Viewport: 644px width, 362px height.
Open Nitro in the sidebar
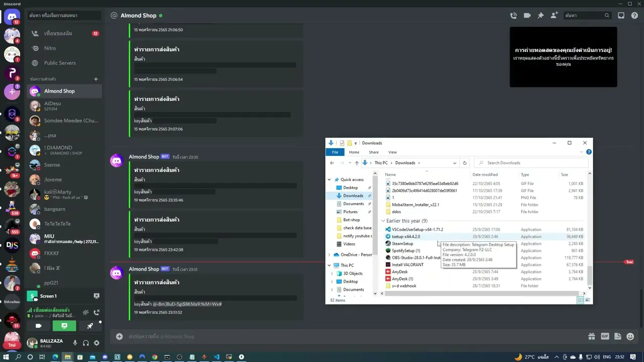point(64,48)
